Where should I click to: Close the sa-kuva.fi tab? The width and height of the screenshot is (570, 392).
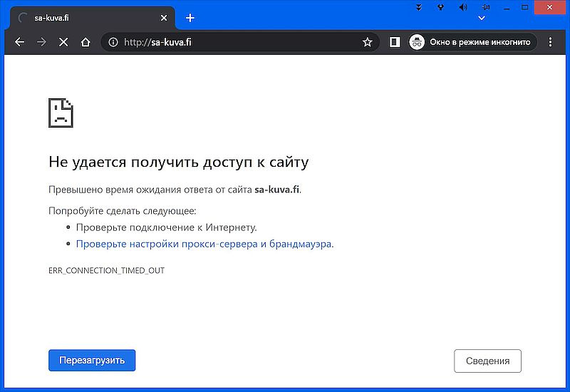(165, 18)
